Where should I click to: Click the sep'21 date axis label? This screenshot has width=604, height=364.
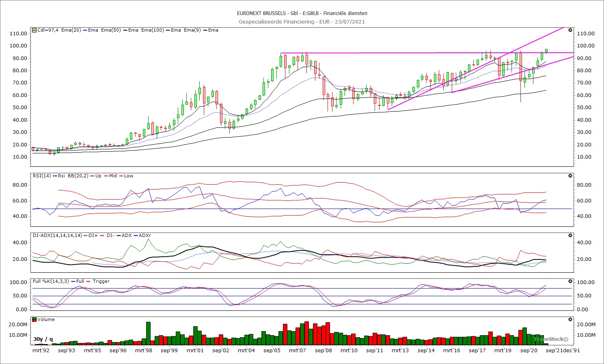554,350
